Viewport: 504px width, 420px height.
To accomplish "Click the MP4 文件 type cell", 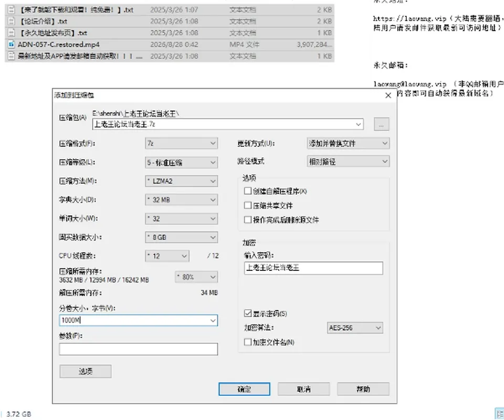I will [x=244, y=44].
